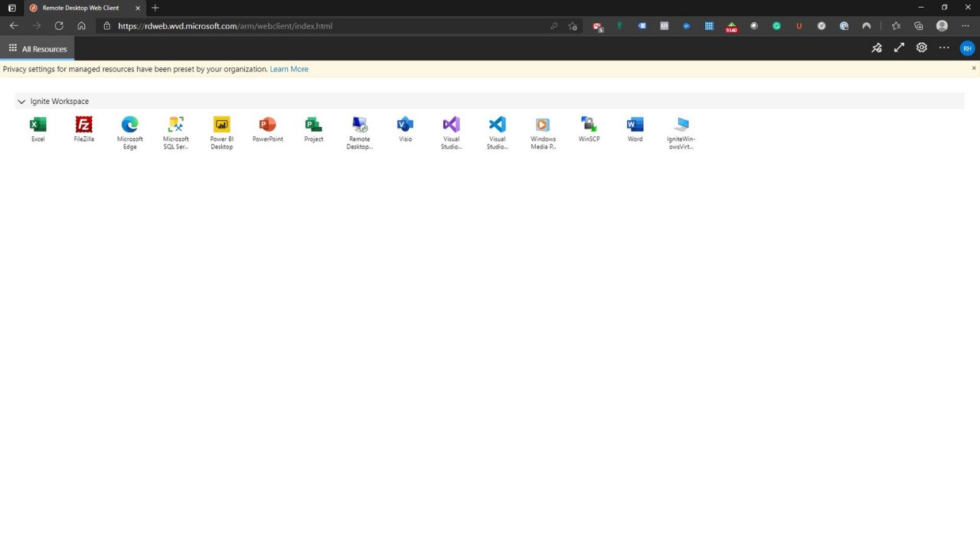The width and height of the screenshot is (980, 551).
Task: Launch the purple Visual Studio app
Action: point(451,132)
